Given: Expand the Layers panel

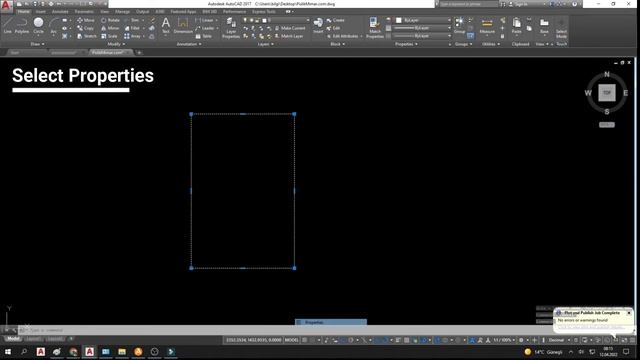Looking at the screenshot, I should pos(265,44).
